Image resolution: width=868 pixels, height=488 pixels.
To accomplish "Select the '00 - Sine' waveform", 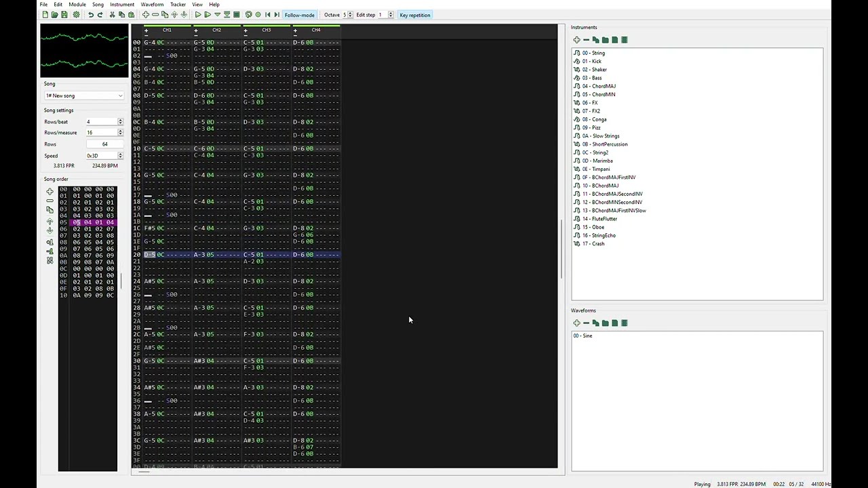I will (x=583, y=335).
